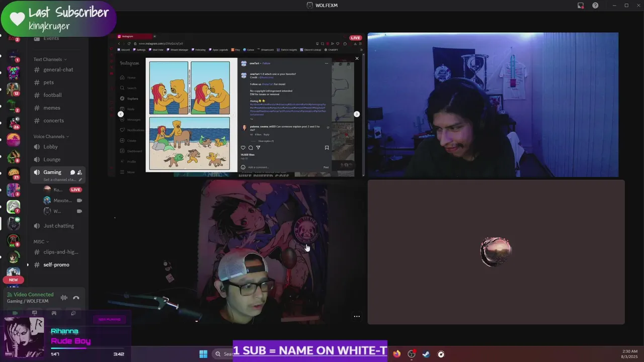Open Discord help icon in title bar
Viewport: 644px width, 362px height.
(595, 6)
